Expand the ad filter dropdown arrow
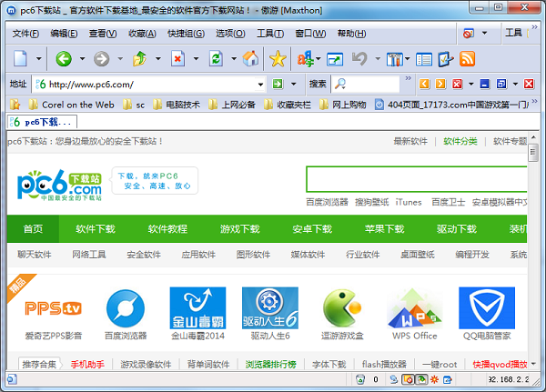The image size is (546, 392). 484,33
